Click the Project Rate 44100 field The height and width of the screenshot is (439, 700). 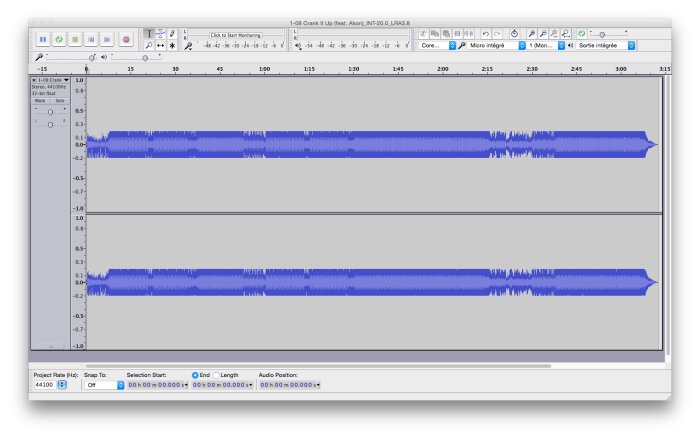click(45, 385)
